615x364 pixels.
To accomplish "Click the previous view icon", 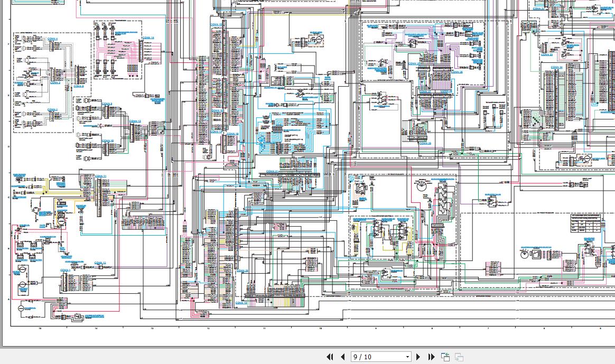I will 445,357.
